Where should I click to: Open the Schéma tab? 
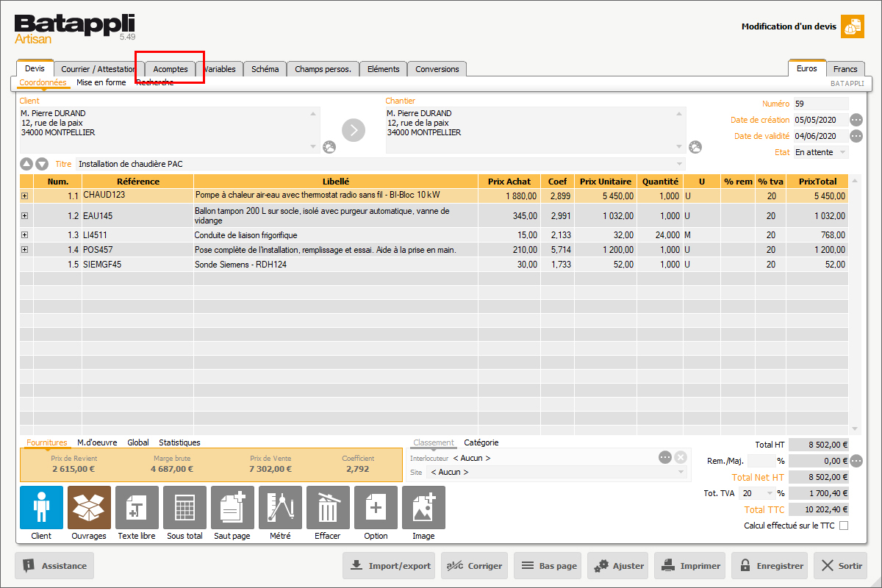tap(265, 69)
